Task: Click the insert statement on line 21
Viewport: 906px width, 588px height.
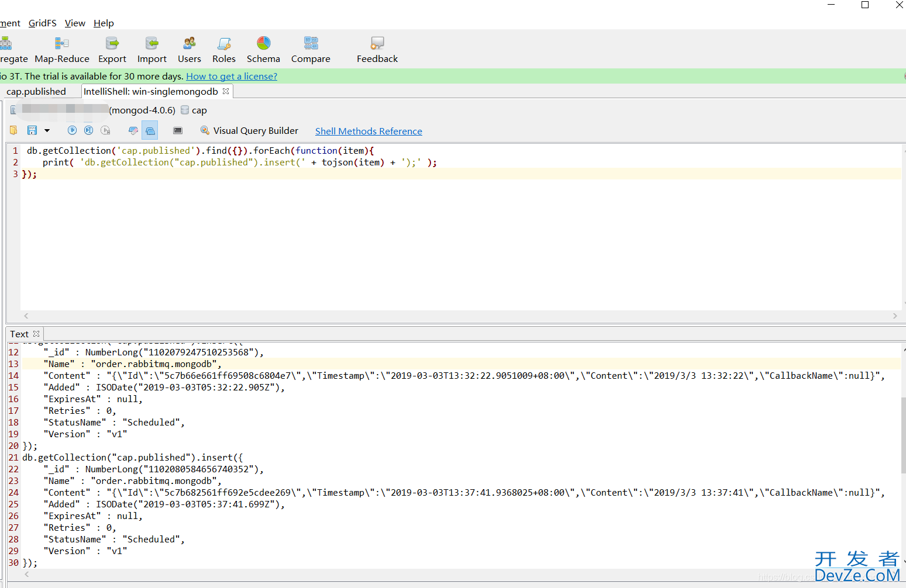Action: pos(133,457)
